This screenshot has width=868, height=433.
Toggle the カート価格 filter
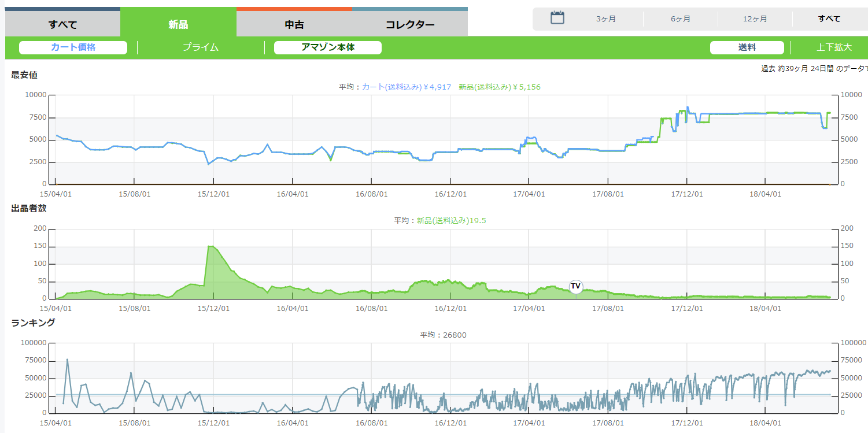[x=73, y=47]
